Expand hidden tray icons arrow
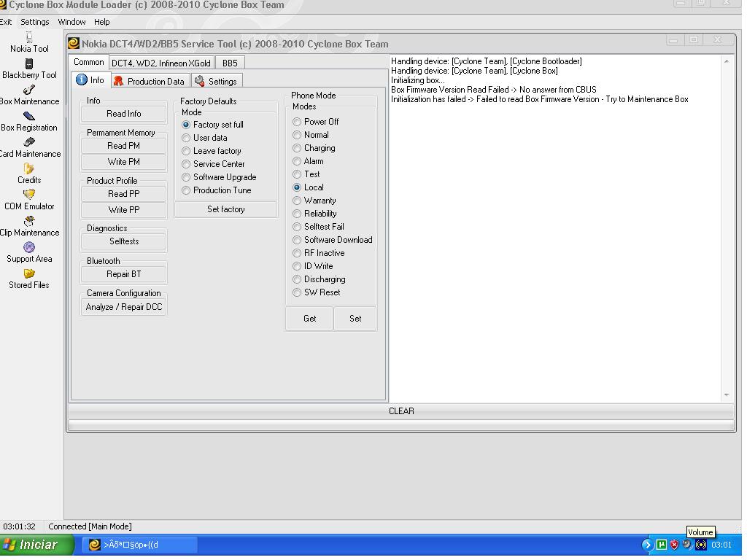Viewport: 747px width, 560px height. (x=647, y=545)
